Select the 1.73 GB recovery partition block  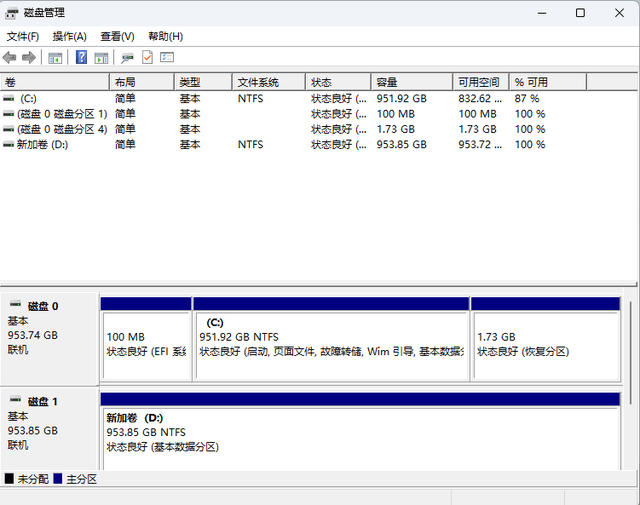pos(546,339)
